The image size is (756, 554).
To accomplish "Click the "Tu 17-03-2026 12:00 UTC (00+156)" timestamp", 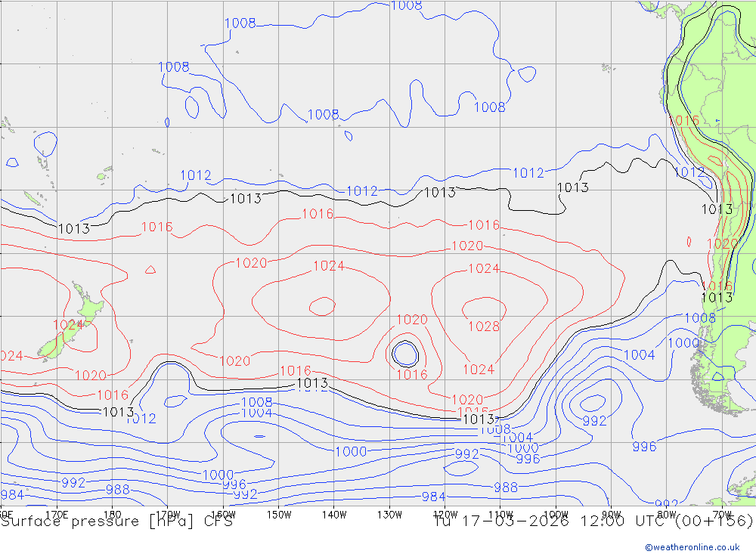I will [593, 522].
